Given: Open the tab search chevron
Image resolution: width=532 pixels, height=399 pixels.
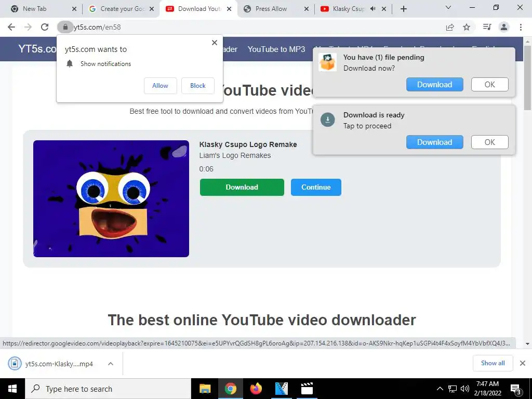Looking at the screenshot, I should point(448,7).
